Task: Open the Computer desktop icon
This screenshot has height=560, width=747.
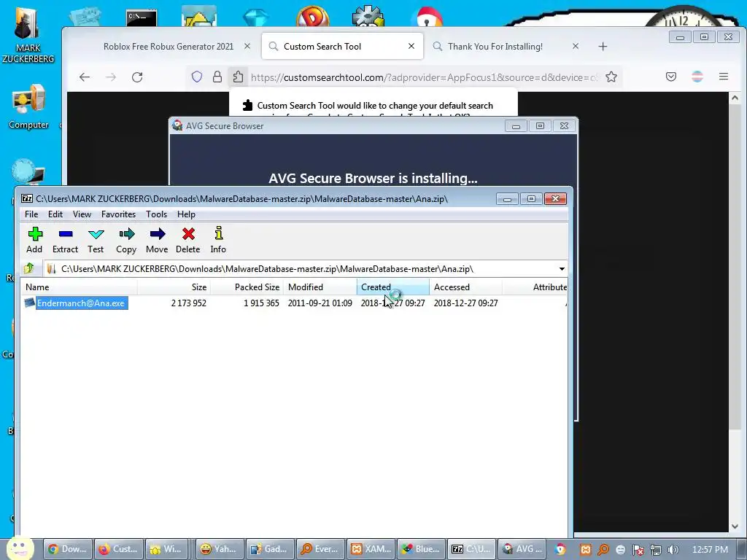Action: click(x=28, y=106)
